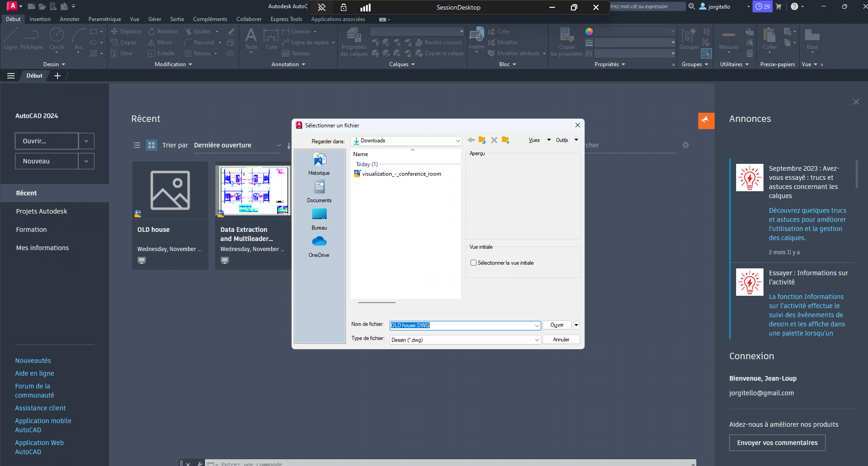This screenshot has height=466, width=868.
Task: Click the Mesurer tool icon
Action: pos(729,40)
